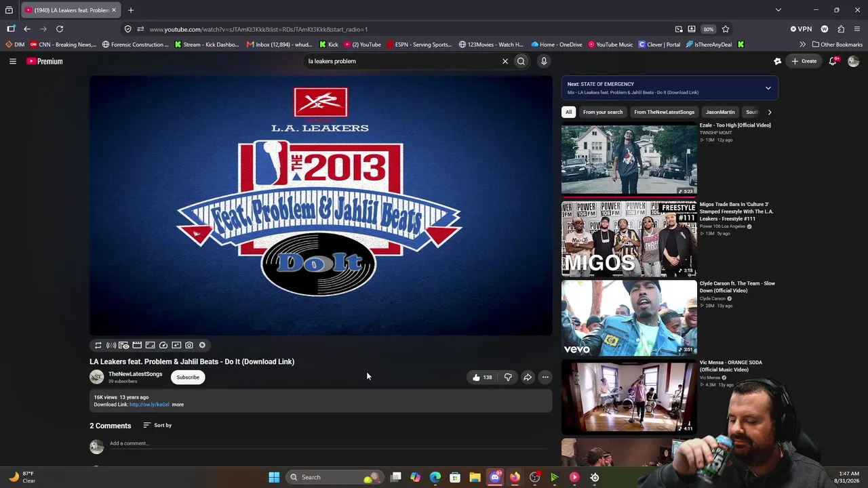Open Microsoft Edge from the taskbar

pos(435,477)
